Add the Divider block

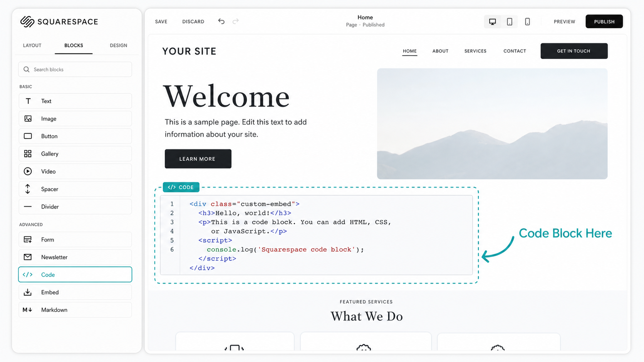[x=75, y=207]
